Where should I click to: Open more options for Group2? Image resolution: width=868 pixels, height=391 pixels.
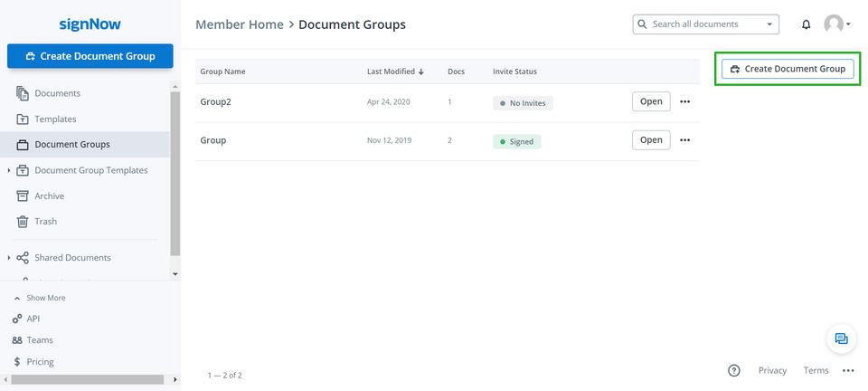(x=684, y=102)
